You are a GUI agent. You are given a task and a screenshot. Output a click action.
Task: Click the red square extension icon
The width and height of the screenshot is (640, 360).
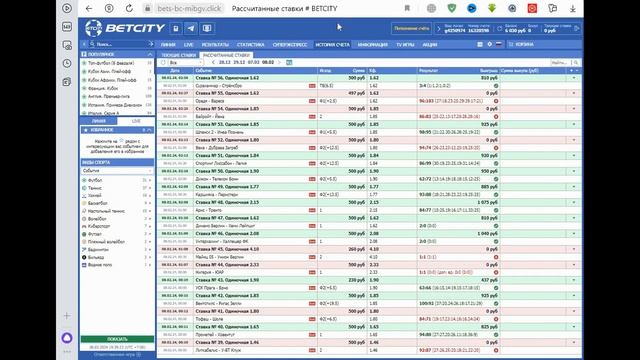(x=532, y=8)
